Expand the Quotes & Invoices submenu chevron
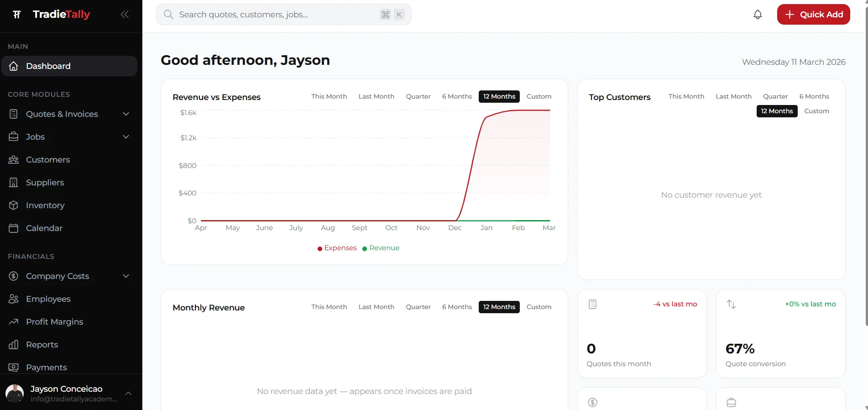This screenshot has height=410, width=868. 126,114
